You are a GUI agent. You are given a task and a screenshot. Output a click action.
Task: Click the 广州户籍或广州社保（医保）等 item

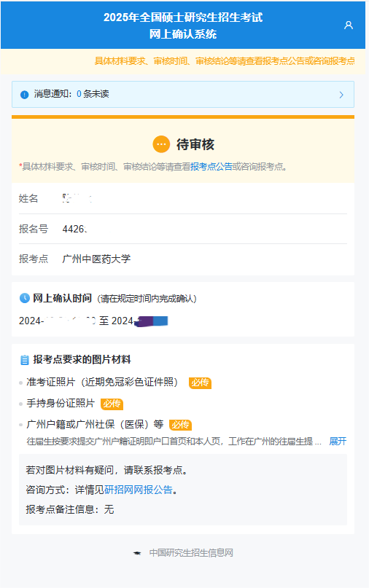point(95,425)
